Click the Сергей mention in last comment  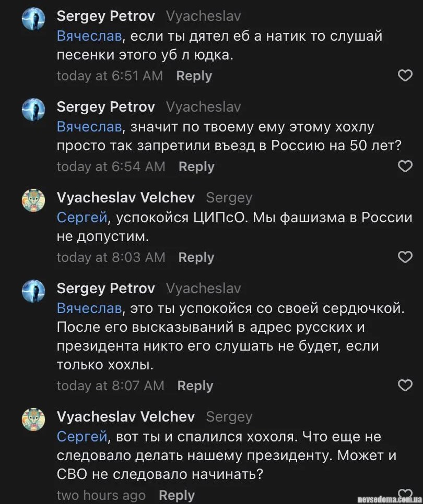(82, 436)
